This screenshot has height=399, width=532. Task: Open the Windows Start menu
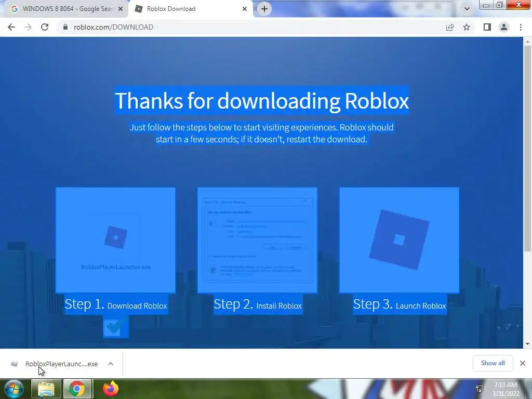click(x=14, y=389)
